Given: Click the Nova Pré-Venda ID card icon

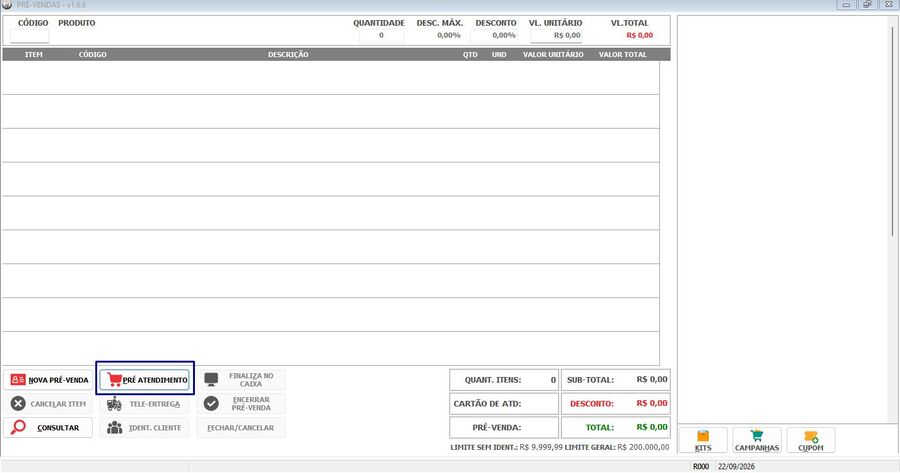Looking at the screenshot, I should tap(18, 380).
